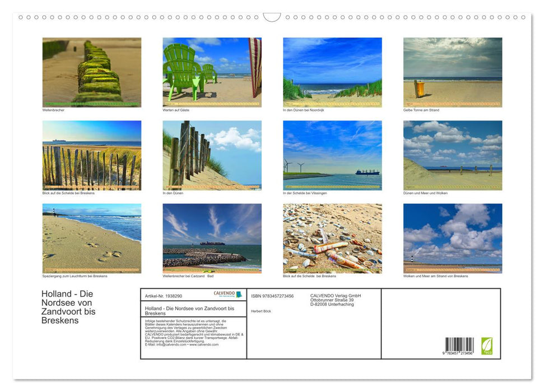Viewport: 544px width, 392px height.
Task: Click the green eco leaf emblem
Action: 486,345
